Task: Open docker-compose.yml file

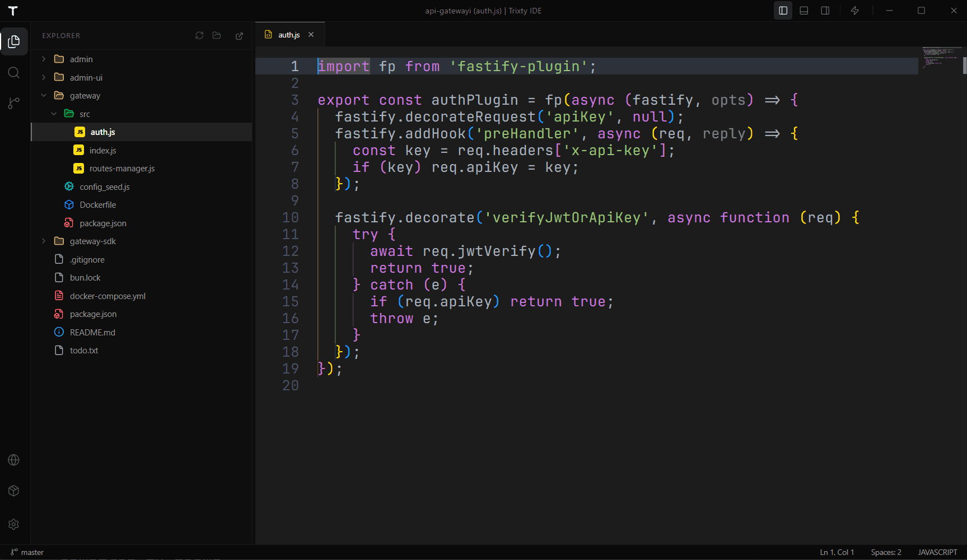Action: coord(141,296)
